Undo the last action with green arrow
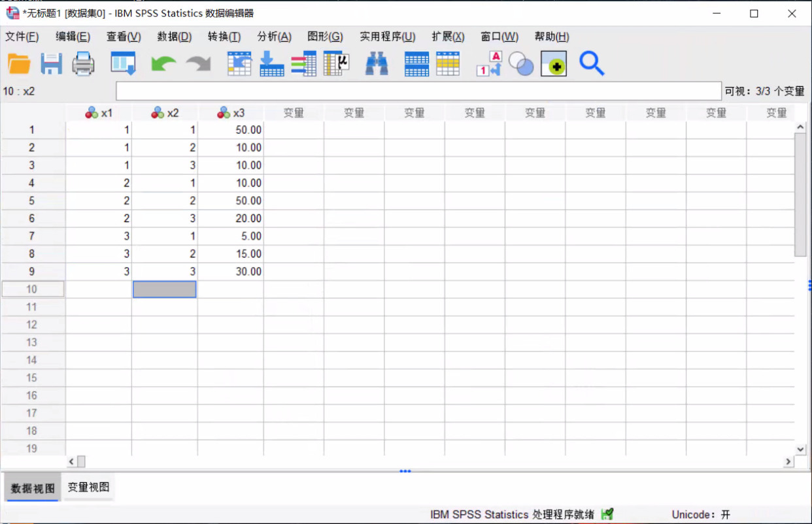 click(x=163, y=64)
